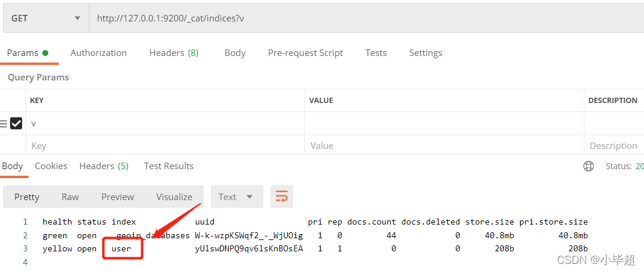Viewport: 644px width, 271px height.
Task: Click the empty Key placeholder field
Action: coord(165,145)
